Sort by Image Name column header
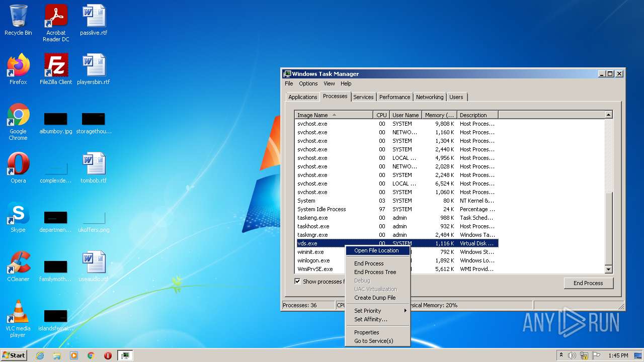This screenshot has width=644, height=362. pos(334,115)
